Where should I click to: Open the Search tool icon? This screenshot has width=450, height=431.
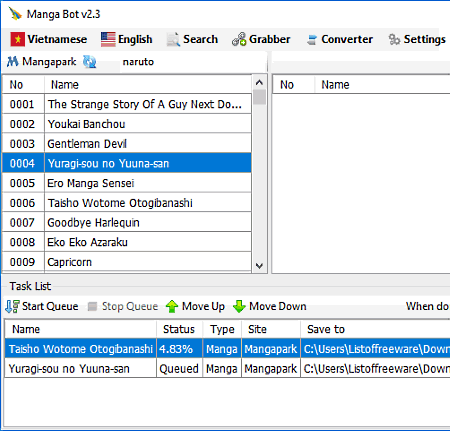coord(173,40)
